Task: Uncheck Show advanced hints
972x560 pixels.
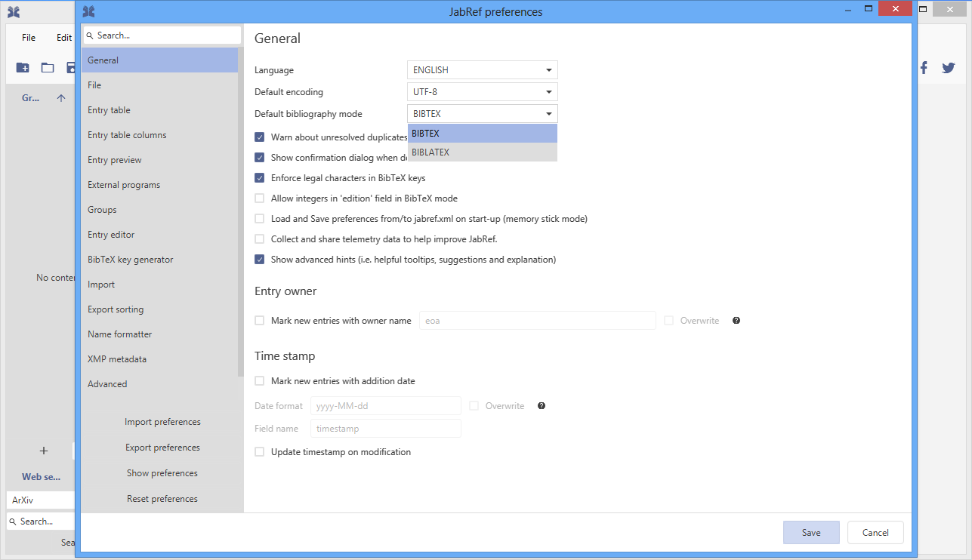Action: (x=260, y=260)
